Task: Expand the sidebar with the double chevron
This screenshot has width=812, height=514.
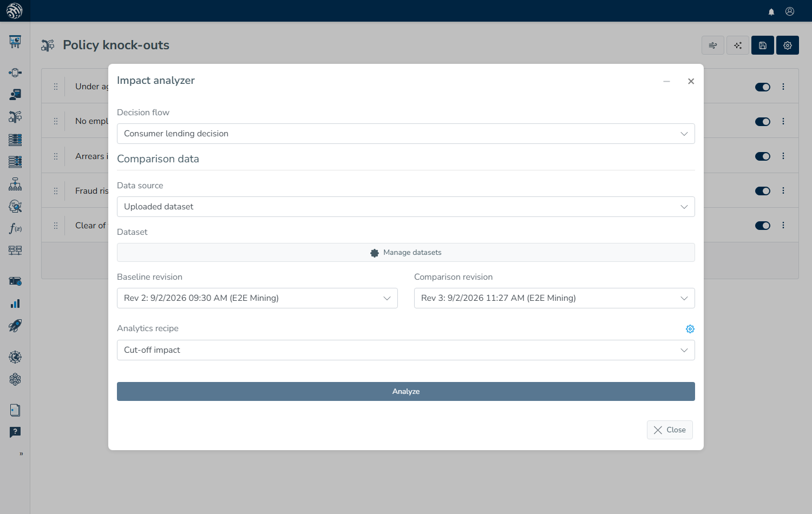Action: (x=21, y=454)
